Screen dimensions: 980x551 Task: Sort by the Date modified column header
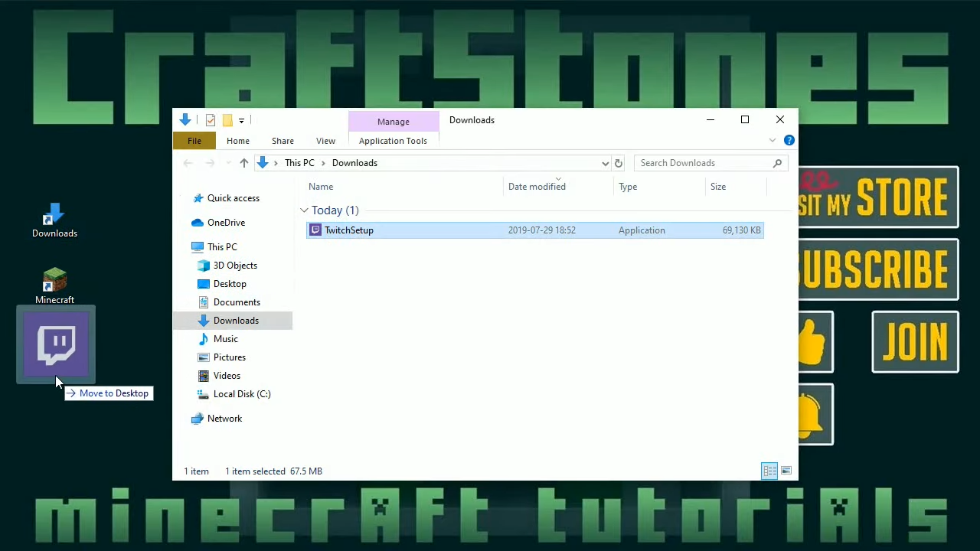pyautogui.click(x=559, y=187)
